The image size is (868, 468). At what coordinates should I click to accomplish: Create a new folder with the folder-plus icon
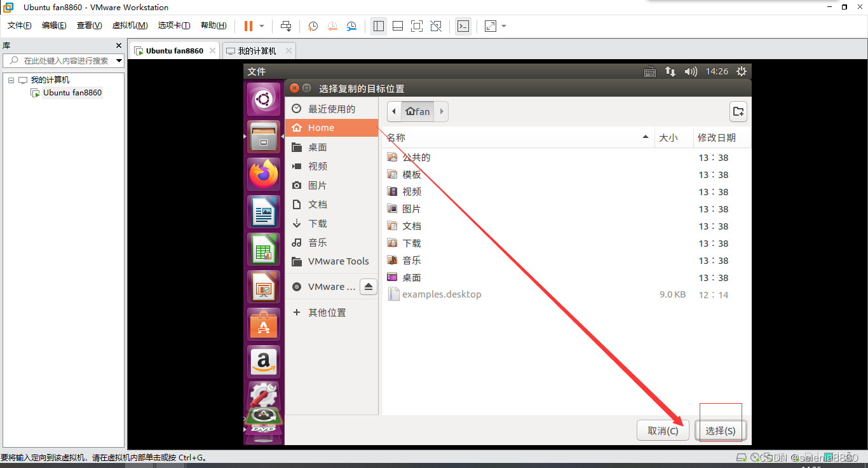(x=738, y=111)
